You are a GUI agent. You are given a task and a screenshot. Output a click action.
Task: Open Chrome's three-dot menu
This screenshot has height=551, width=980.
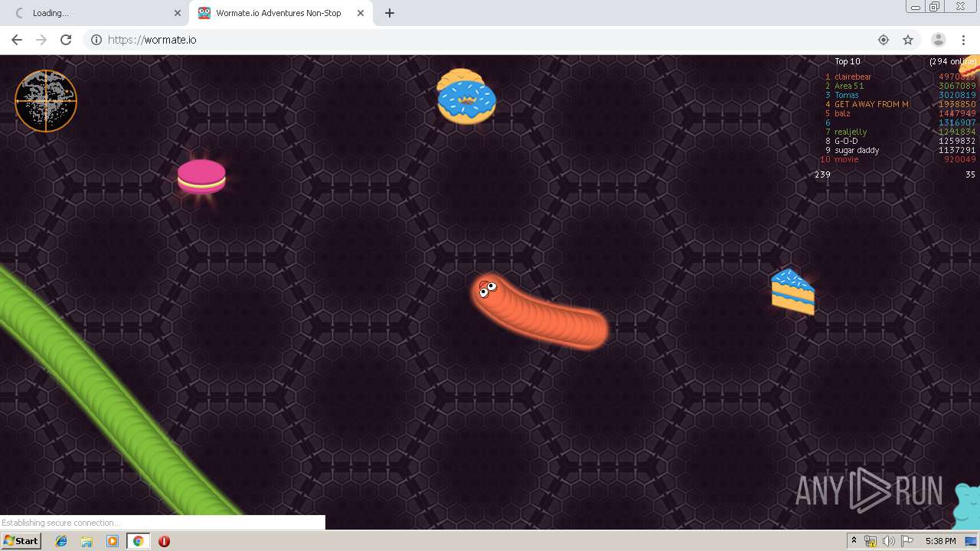pyautogui.click(x=963, y=40)
